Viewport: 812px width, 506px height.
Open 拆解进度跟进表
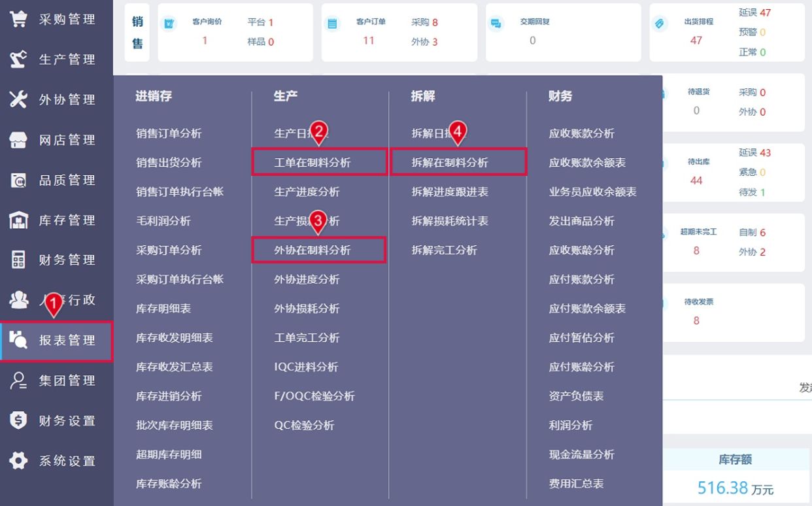450,192
